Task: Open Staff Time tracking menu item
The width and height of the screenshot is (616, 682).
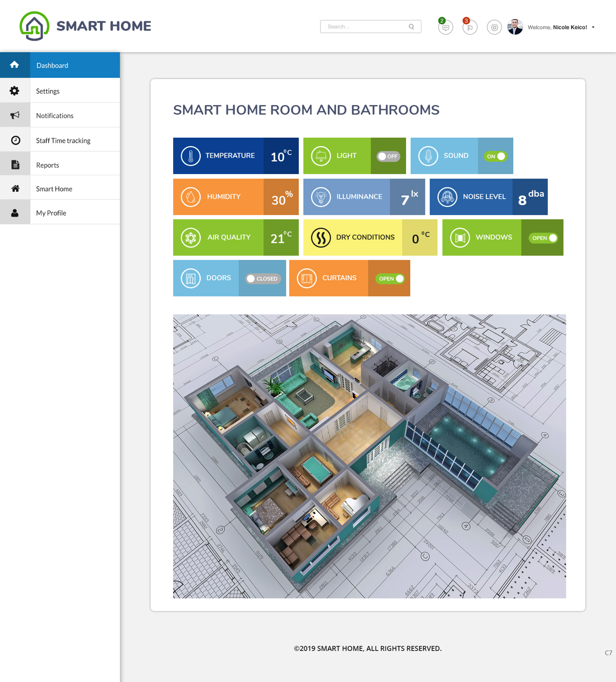Action: [63, 140]
